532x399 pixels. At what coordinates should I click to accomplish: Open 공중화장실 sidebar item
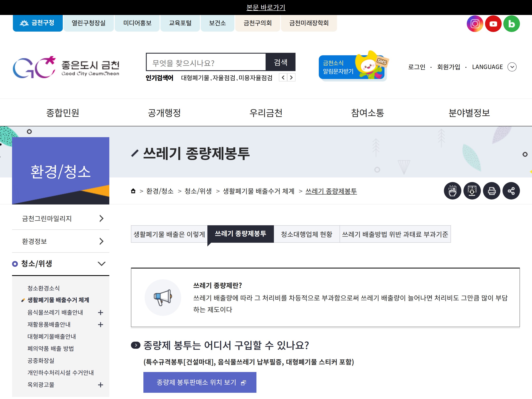41,361
